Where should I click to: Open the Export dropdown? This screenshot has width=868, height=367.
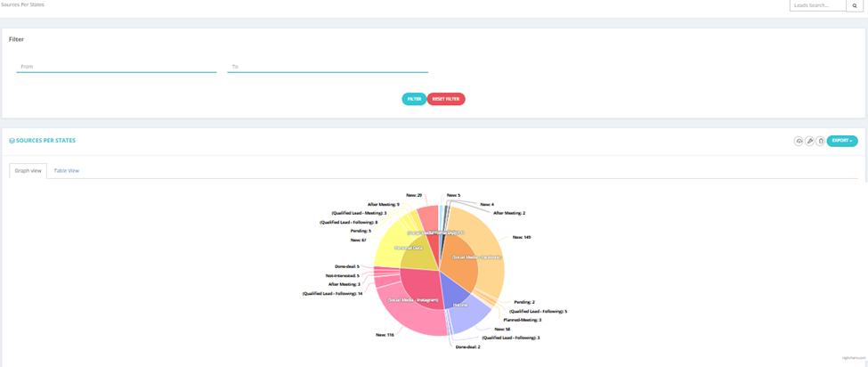pyautogui.click(x=842, y=141)
